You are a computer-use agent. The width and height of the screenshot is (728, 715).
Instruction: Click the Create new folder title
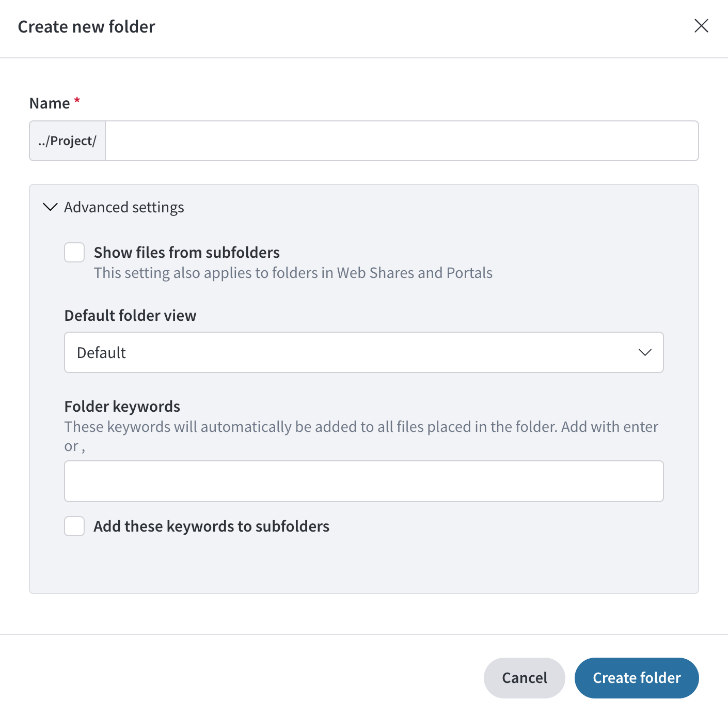click(x=87, y=27)
